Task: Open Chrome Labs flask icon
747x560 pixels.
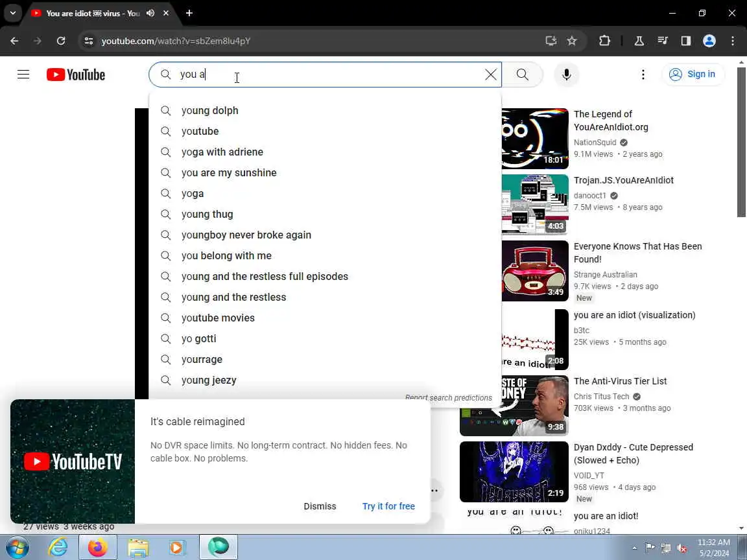Action: [639, 41]
